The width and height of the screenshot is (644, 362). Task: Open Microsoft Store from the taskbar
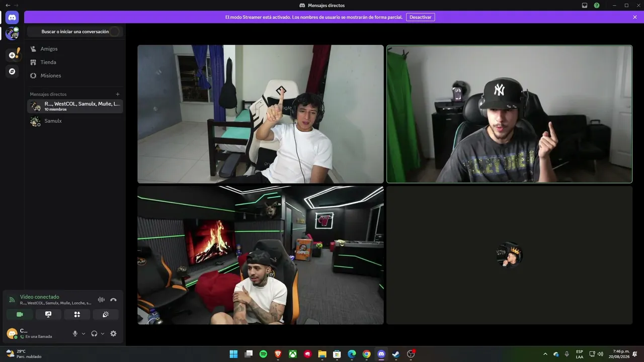click(337, 354)
